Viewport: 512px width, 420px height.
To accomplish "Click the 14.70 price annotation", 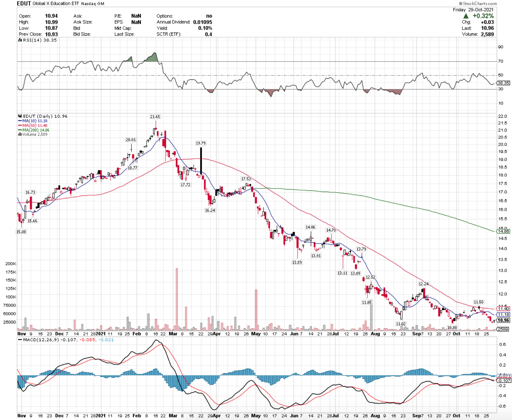I will [331, 230].
